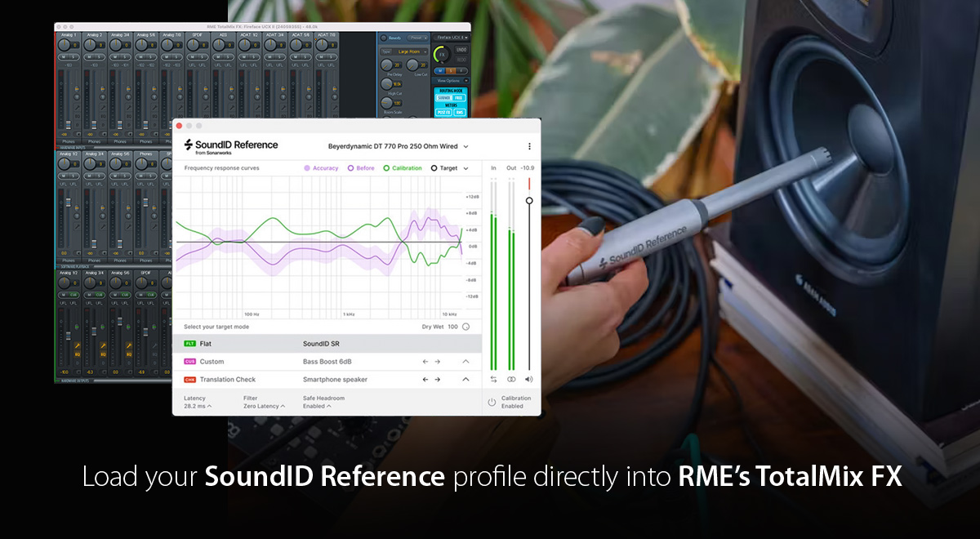Click the Calibration power icon
The height and width of the screenshot is (539, 980).
492,402
